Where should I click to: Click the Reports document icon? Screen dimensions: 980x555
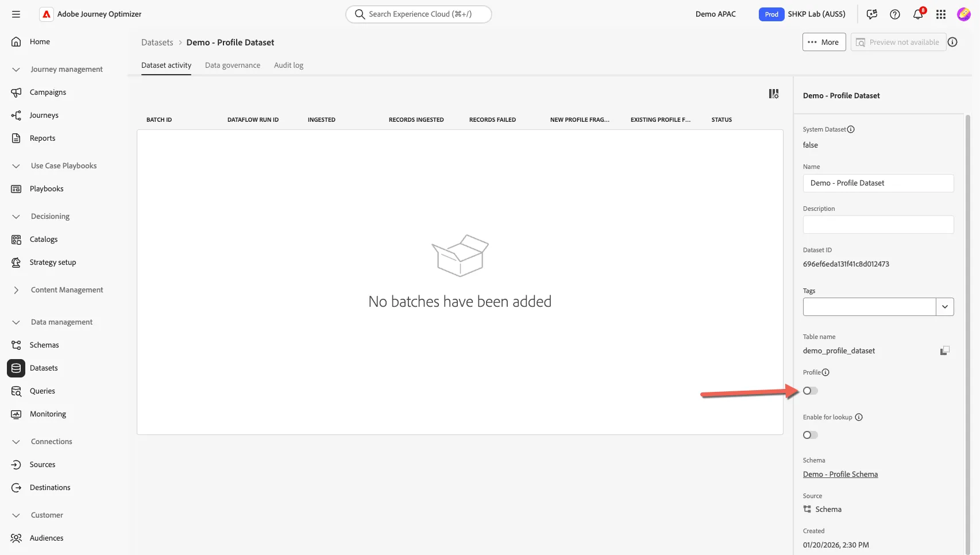pos(16,138)
